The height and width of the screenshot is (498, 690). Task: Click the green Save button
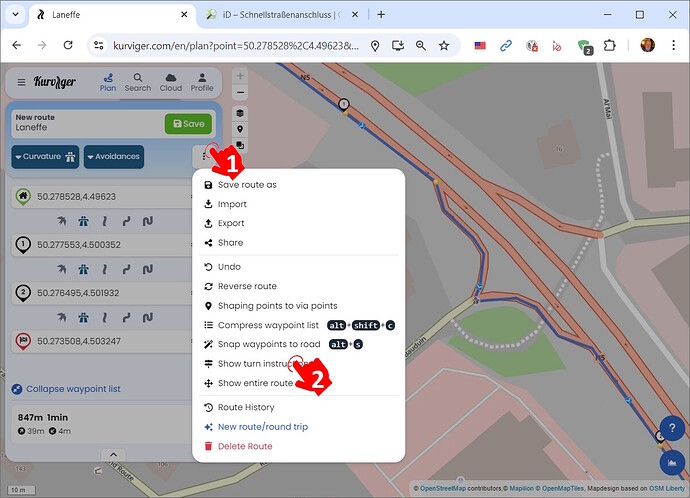188,123
